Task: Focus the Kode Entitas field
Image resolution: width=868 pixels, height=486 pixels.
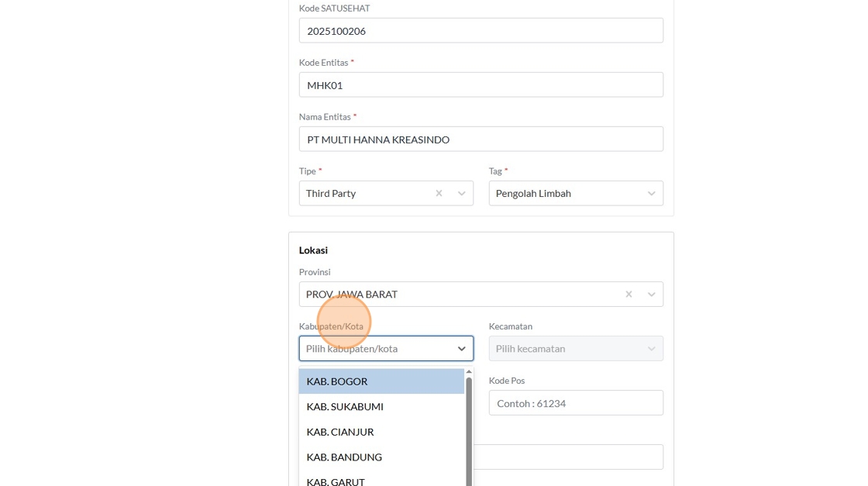Action: [x=480, y=85]
